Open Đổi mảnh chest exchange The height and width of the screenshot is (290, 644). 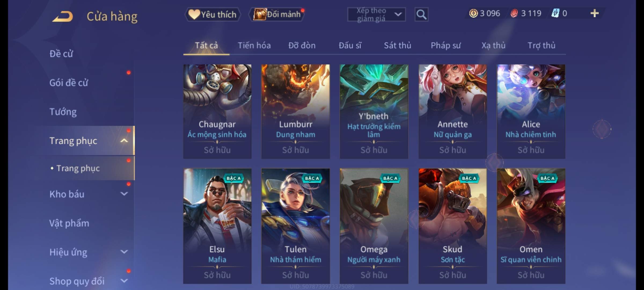tap(277, 15)
